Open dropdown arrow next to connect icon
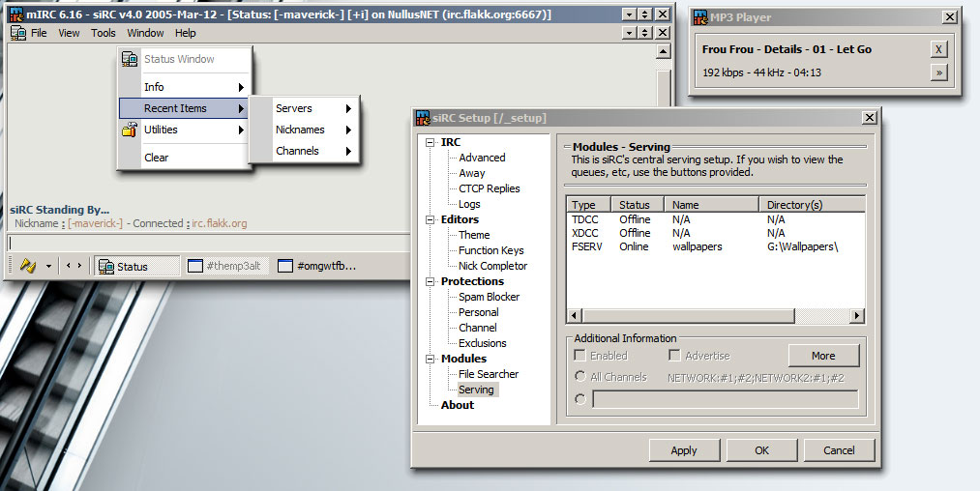The image size is (980, 491). pos(48,266)
